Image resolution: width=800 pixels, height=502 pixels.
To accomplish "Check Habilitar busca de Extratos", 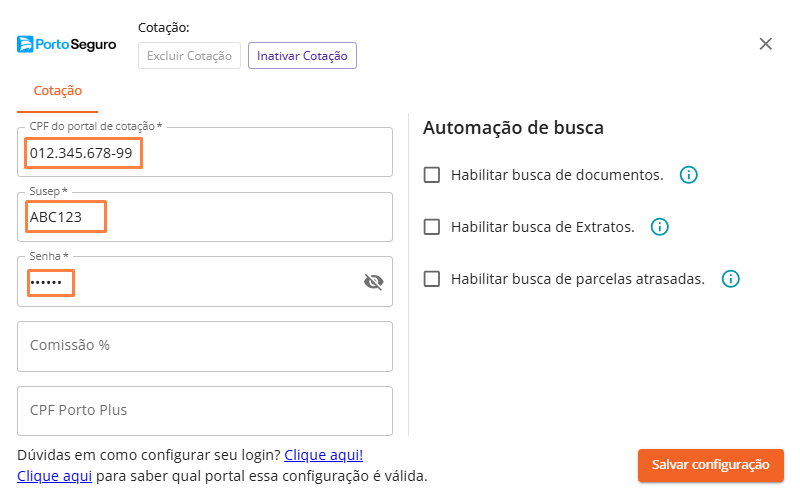I will [x=432, y=227].
